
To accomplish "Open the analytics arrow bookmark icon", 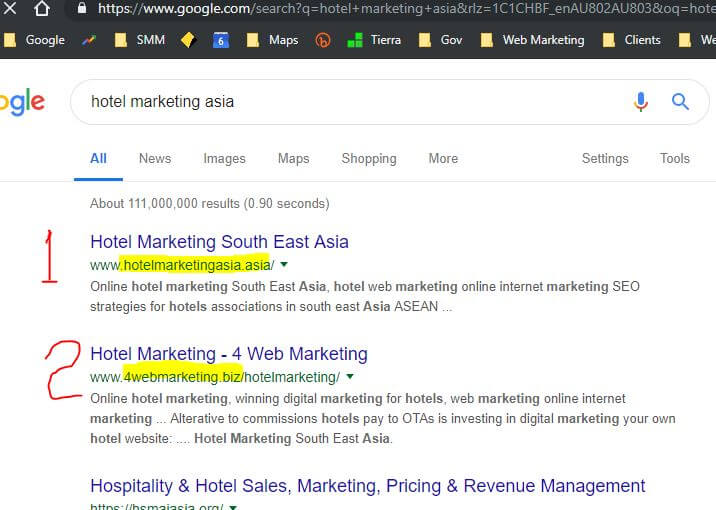I will point(89,40).
